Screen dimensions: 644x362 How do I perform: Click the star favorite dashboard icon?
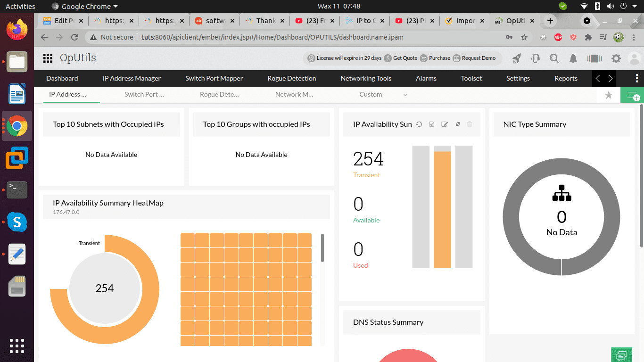(609, 95)
